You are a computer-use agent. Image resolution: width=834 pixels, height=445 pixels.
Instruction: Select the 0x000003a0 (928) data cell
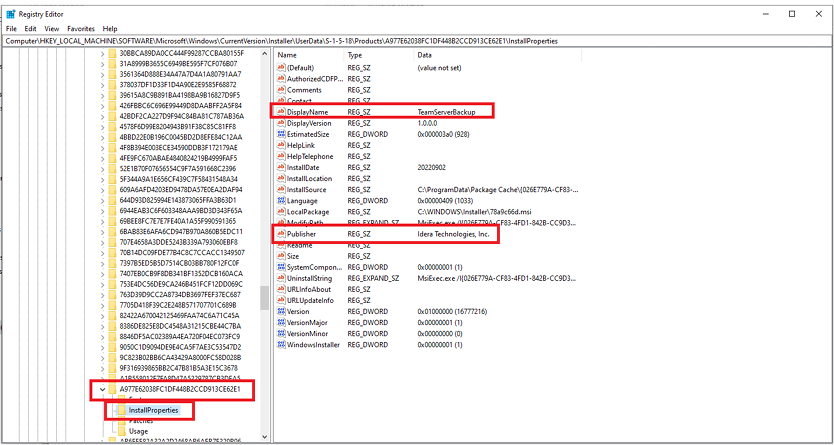point(444,134)
